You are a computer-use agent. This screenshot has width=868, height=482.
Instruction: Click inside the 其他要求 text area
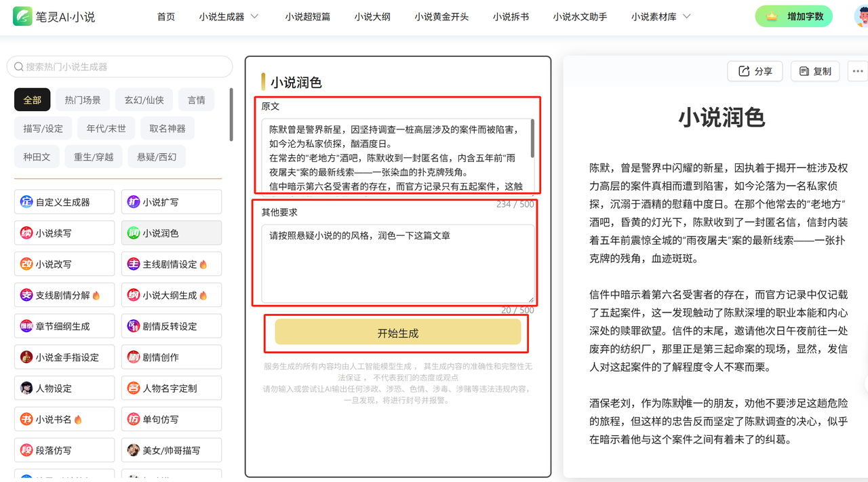tap(398, 264)
